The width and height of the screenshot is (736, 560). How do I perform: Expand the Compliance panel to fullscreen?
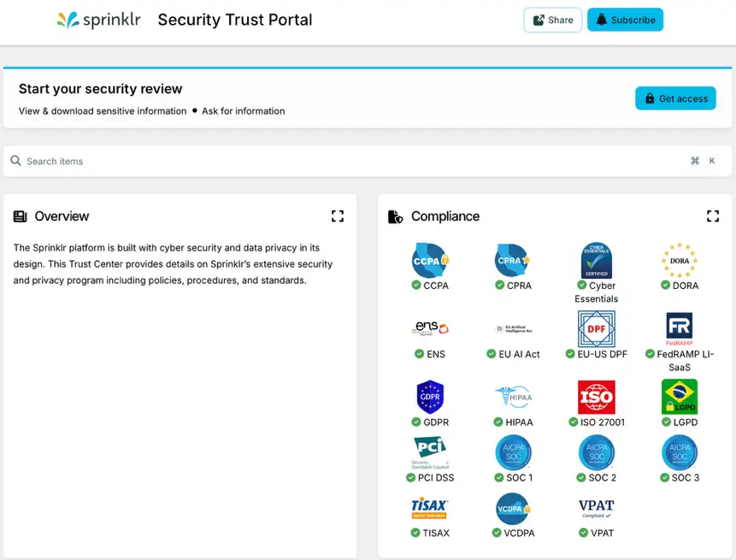point(713,216)
